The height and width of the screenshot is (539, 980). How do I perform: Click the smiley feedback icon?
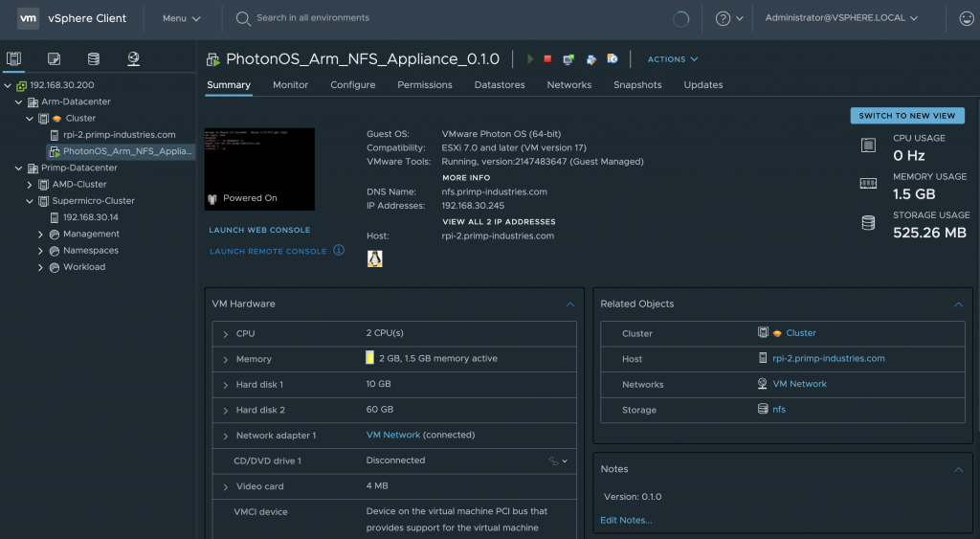(x=966, y=18)
